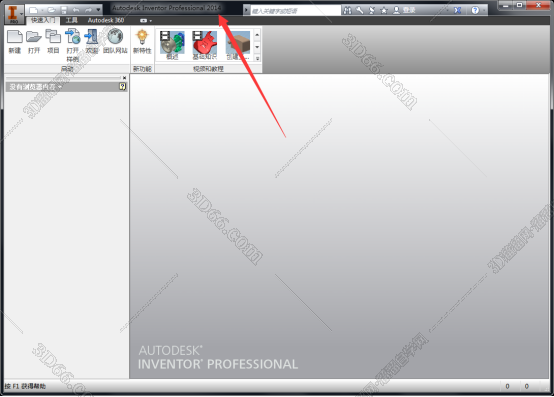
Task: Click the satellite Communication Center icon
Action: tap(371, 10)
